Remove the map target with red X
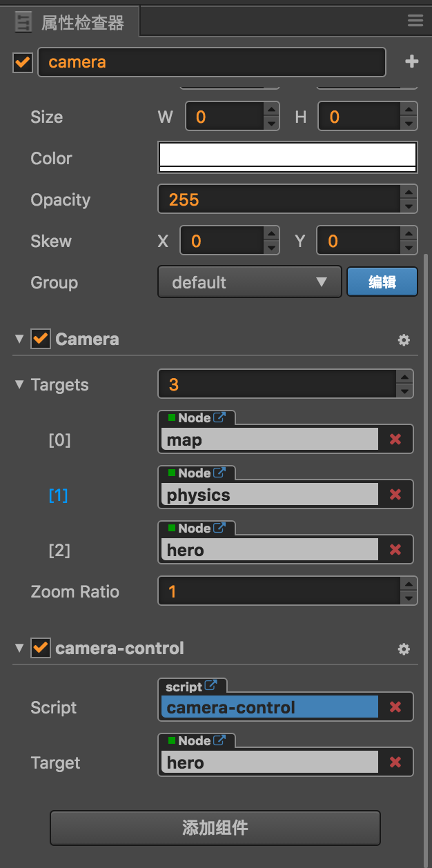 point(395,440)
